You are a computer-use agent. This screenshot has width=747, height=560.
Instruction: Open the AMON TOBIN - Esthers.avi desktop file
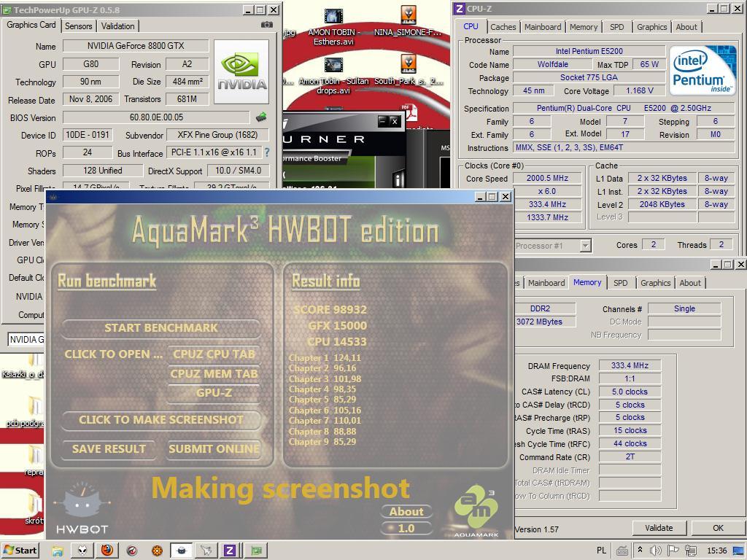333,27
